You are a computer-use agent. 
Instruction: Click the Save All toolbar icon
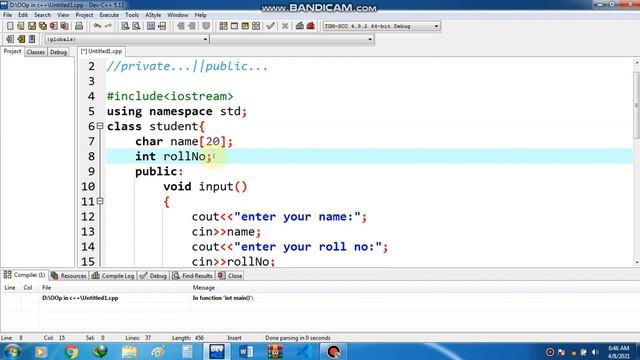coord(43,26)
